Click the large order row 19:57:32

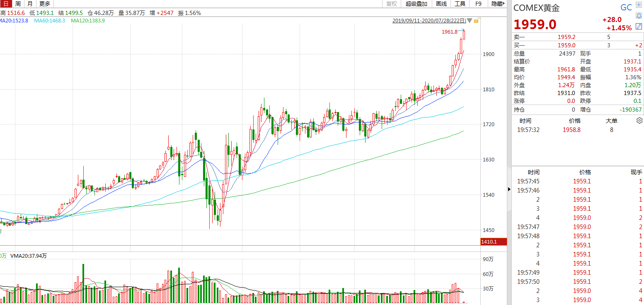click(578, 130)
